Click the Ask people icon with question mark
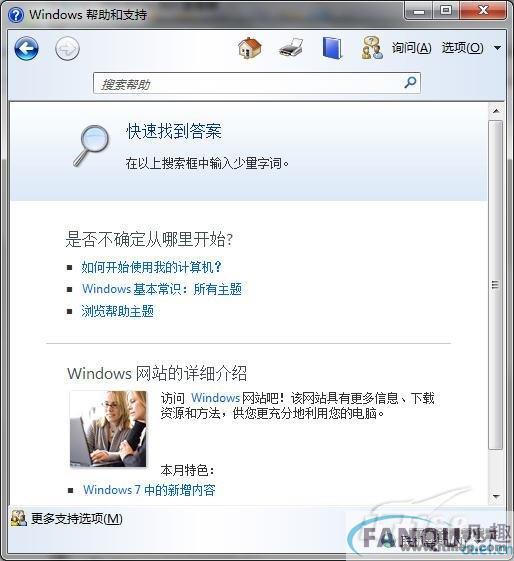 coord(372,48)
